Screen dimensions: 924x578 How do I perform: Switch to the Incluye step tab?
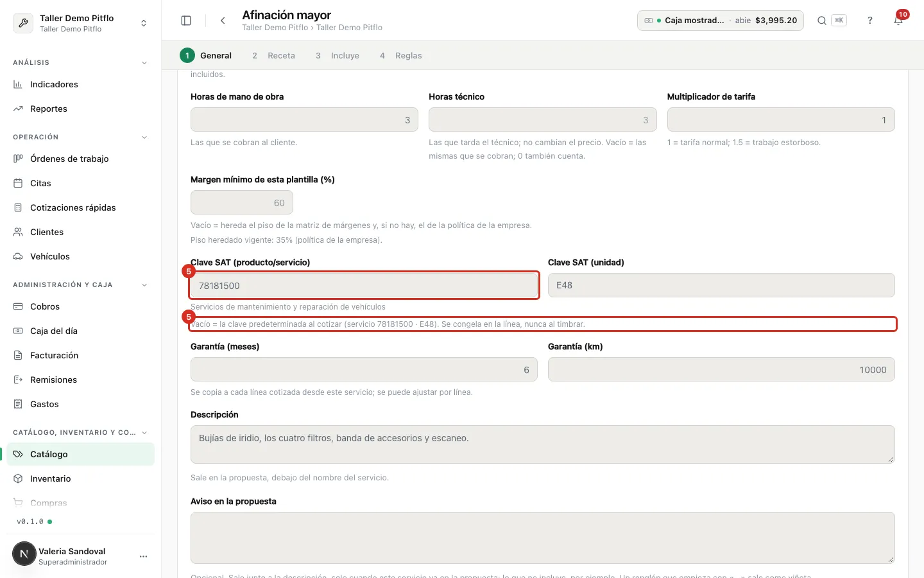(337, 55)
